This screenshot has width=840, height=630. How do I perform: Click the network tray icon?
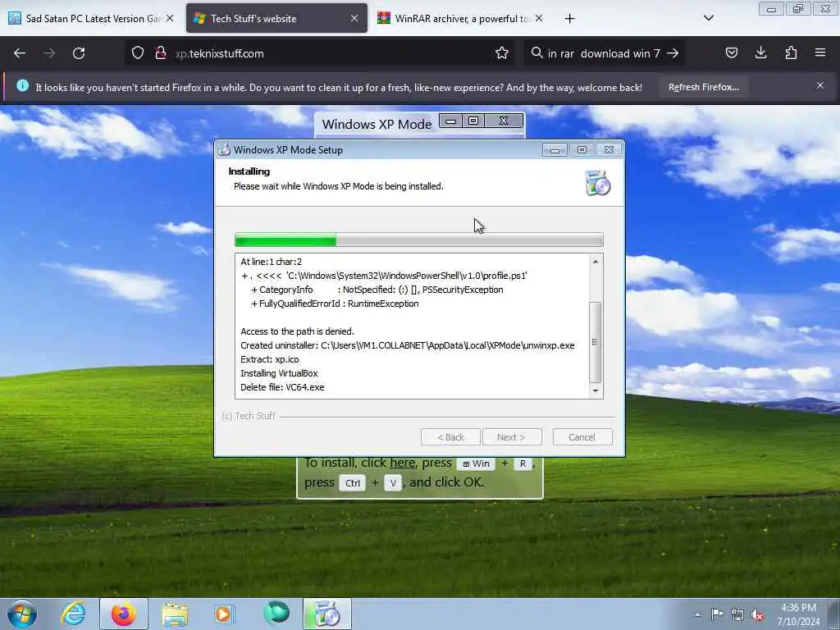click(x=737, y=614)
